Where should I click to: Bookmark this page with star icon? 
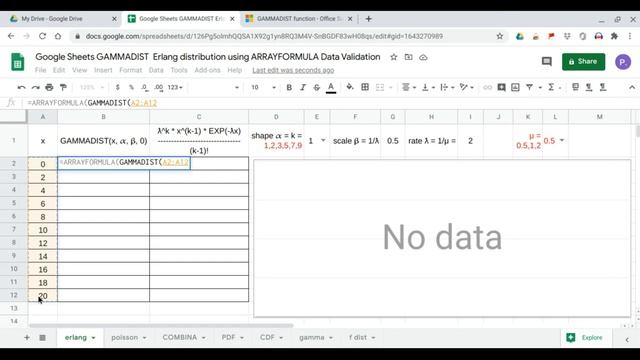tap(500, 36)
